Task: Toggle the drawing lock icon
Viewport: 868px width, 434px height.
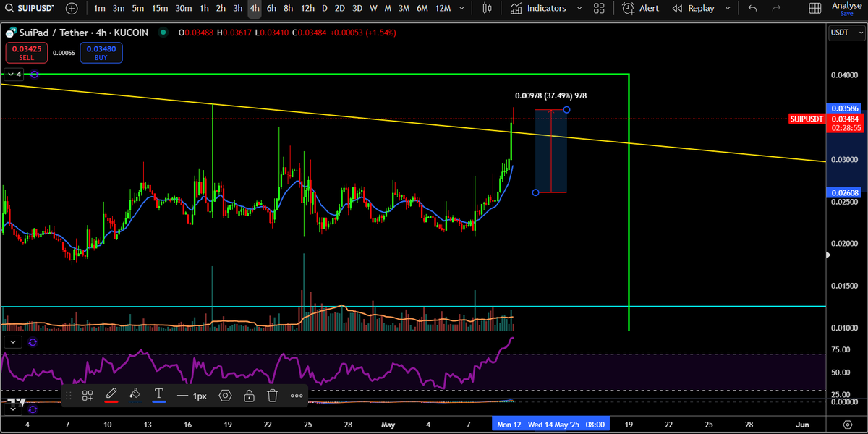Action: click(x=249, y=396)
